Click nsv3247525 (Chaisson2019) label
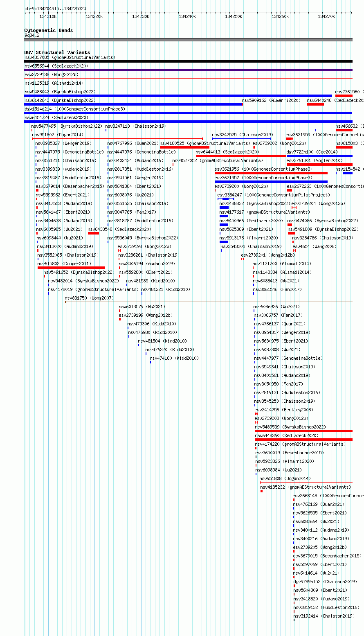Viewport: 364px width, 636px height. tap(243, 135)
